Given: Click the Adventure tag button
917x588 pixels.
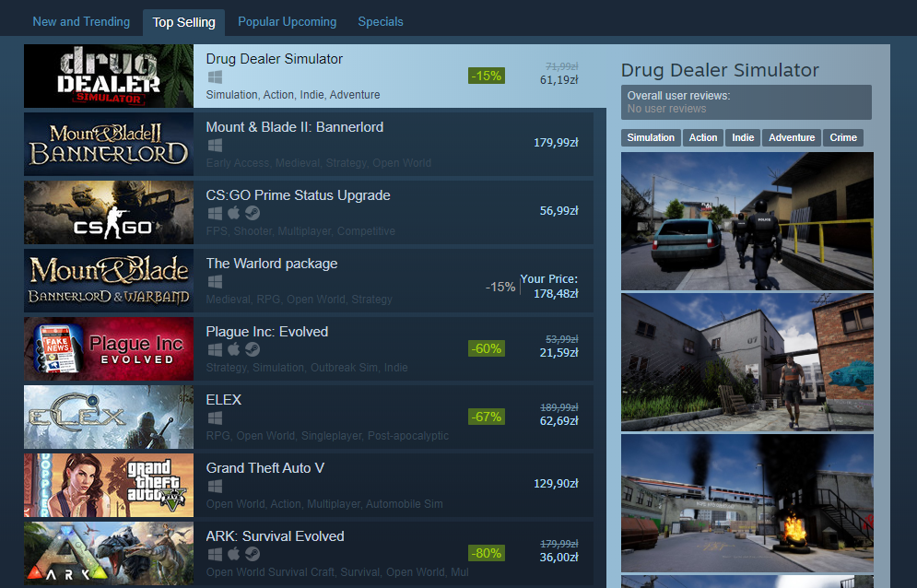Looking at the screenshot, I should click(792, 137).
